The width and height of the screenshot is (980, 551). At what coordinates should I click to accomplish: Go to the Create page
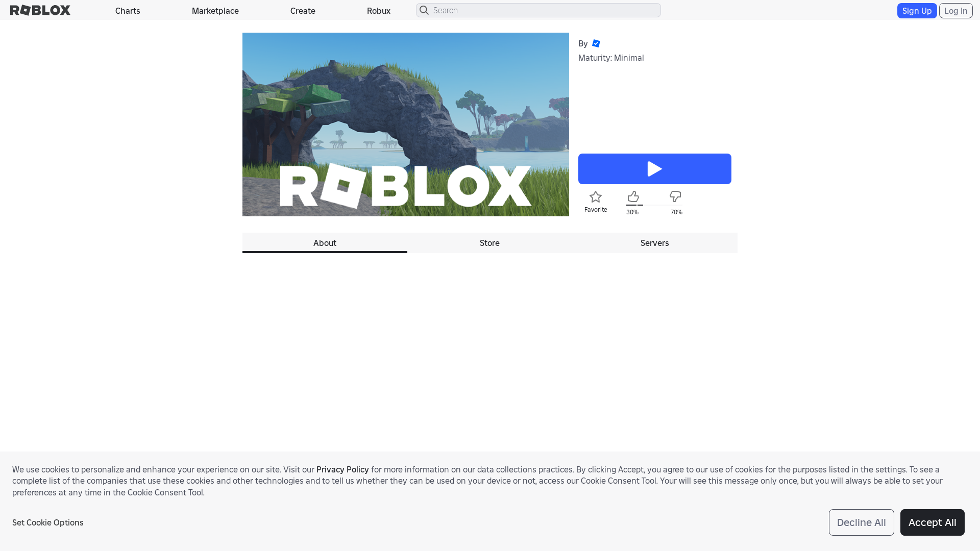303,10
